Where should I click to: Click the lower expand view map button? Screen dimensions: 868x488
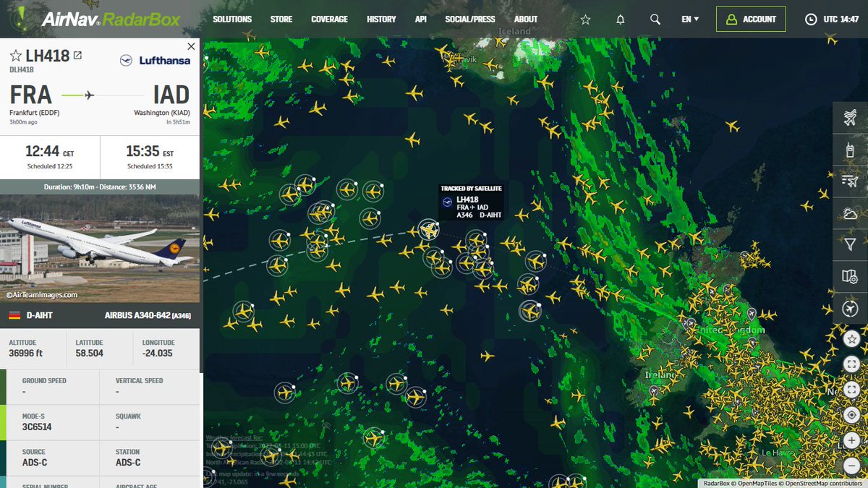point(851,390)
